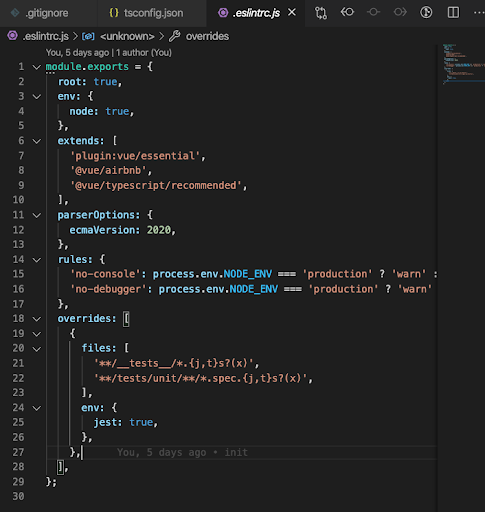Collapse overrides array on line 18
485x512 pixels.
point(37,319)
